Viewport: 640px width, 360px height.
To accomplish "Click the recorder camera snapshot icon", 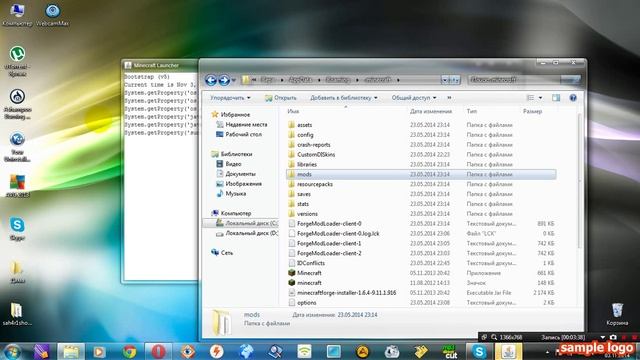I will (613, 337).
